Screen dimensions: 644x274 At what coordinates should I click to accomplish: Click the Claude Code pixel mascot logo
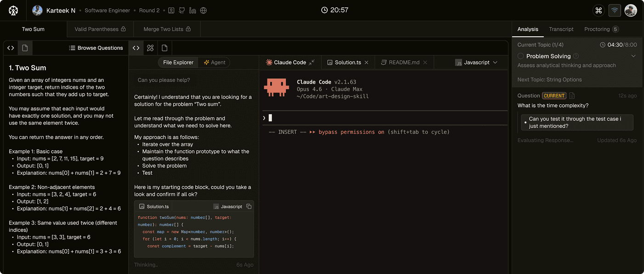point(276,87)
